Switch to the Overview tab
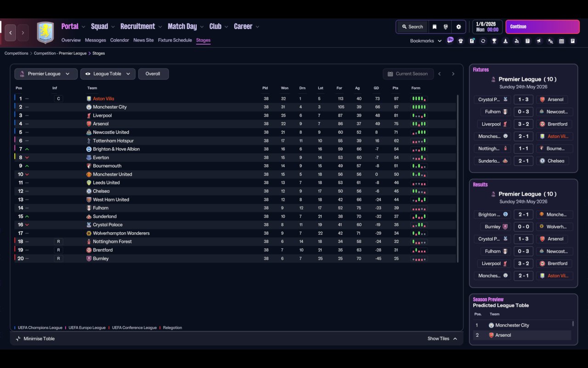Image resolution: width=588 pixels, height=368 pixels. [71, 40]
